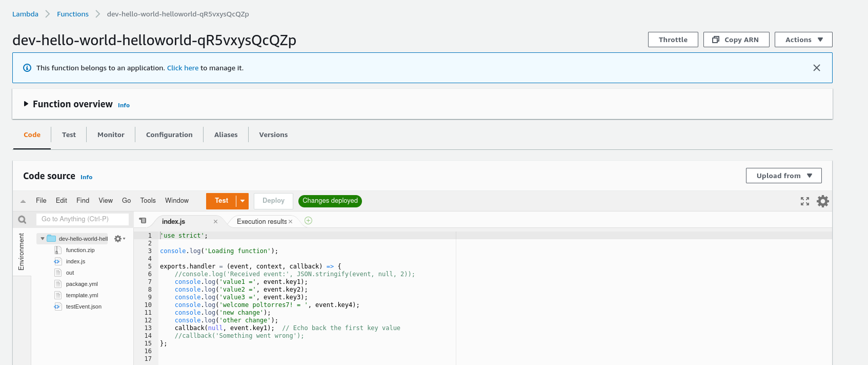The height and width of the screenshot is (365, 868).
Task: Click the Copy ARN button
Action: [736, 40]
